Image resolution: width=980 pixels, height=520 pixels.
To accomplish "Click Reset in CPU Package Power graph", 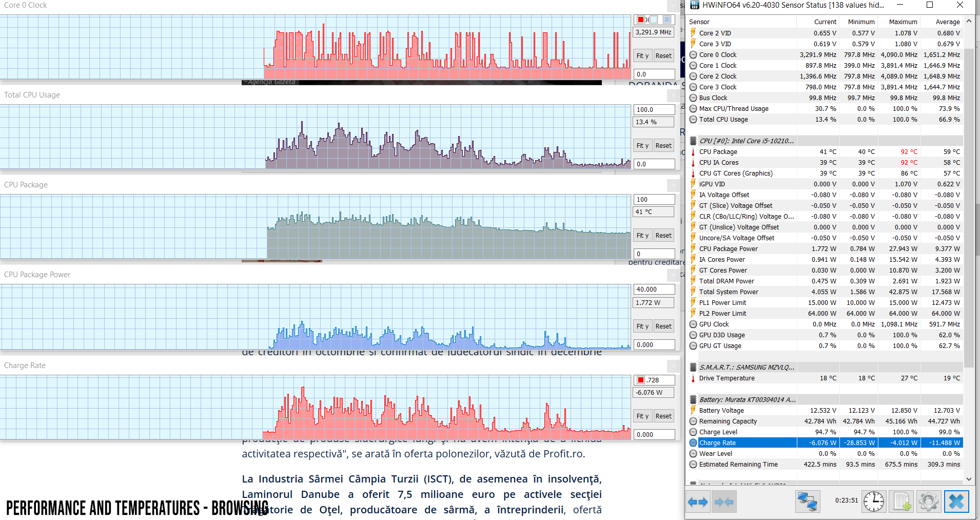I will coord(663,326).
